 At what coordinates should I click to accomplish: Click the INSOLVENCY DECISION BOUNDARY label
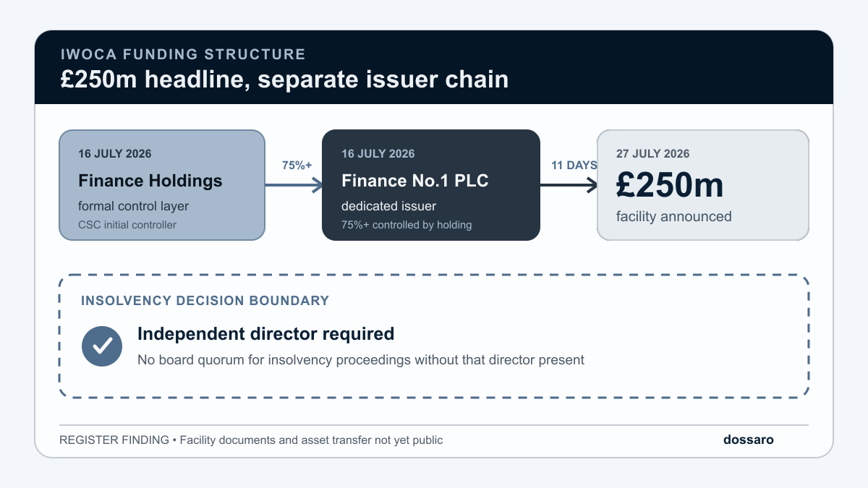coord(205,301)
